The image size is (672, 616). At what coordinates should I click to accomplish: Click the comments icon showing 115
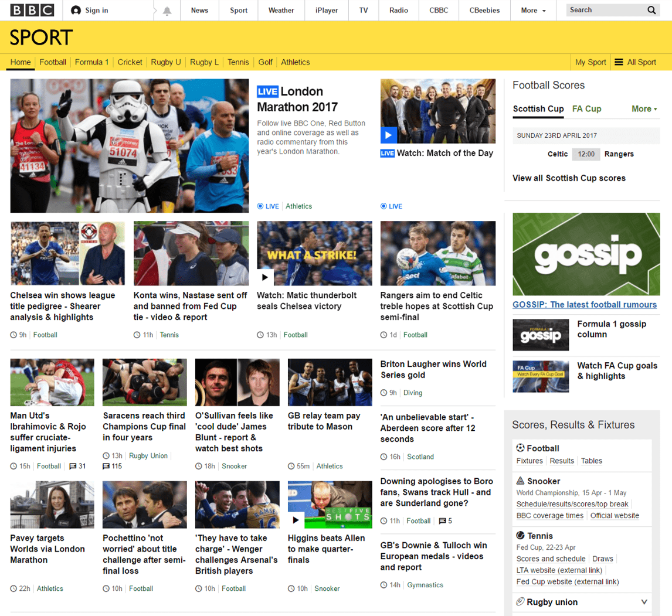(x=106, y=466)
